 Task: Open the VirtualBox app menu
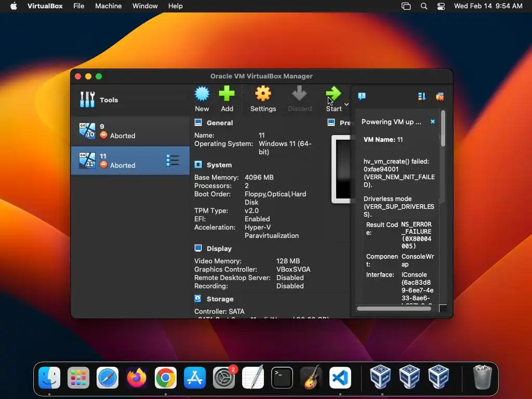click(x=45, y=6)
